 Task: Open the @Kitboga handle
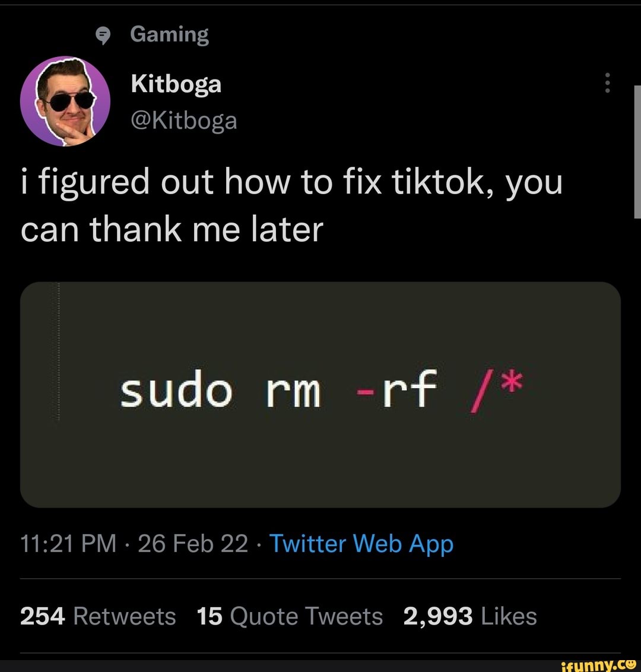pyautogui.click(x=185, y=120)
